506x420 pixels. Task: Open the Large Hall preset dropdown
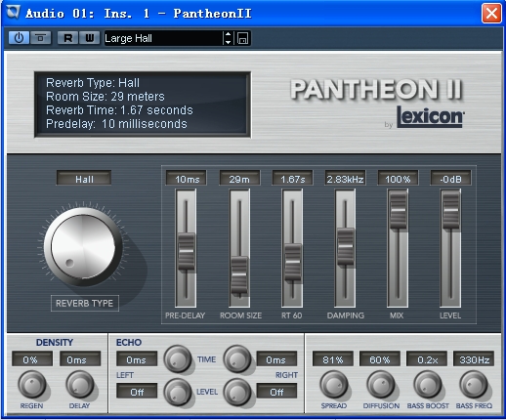(x=163, y=38)
